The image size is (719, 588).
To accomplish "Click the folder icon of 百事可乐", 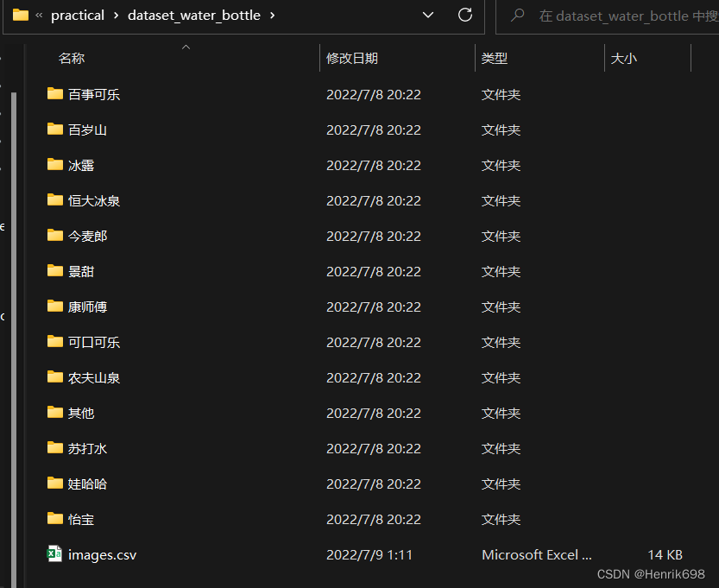I will tap(55, 93).
